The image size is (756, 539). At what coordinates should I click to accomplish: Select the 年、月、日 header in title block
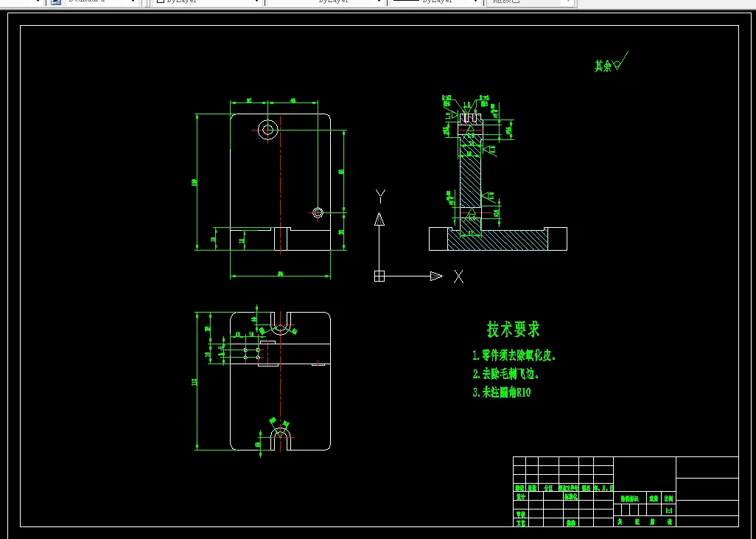pos(603,488)
